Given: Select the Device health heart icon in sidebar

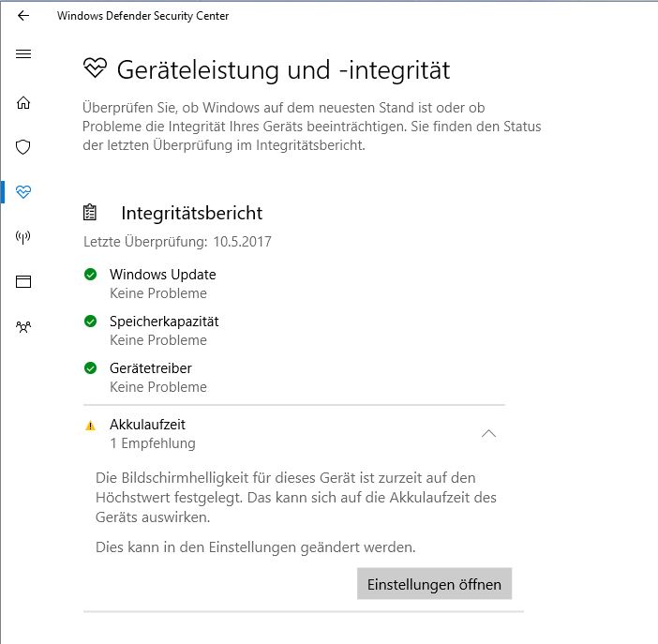Looking at the screenshot, I should tap(23, 192).
